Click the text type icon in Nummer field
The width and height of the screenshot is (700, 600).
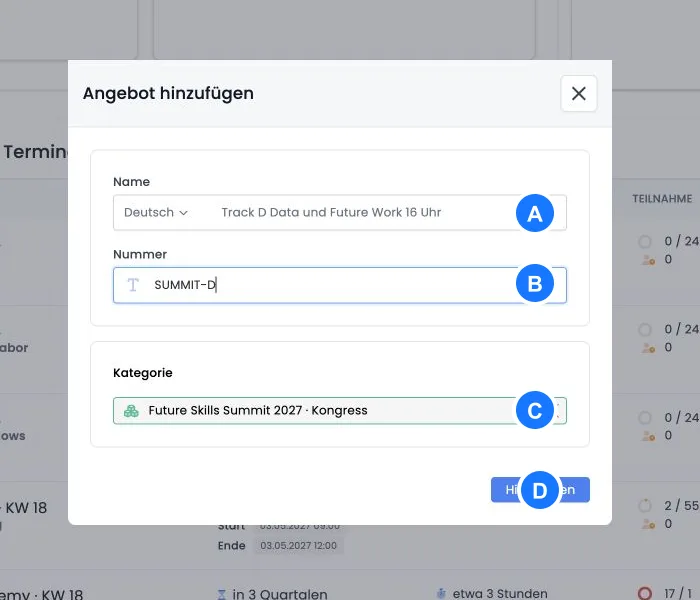coord(133,285)
